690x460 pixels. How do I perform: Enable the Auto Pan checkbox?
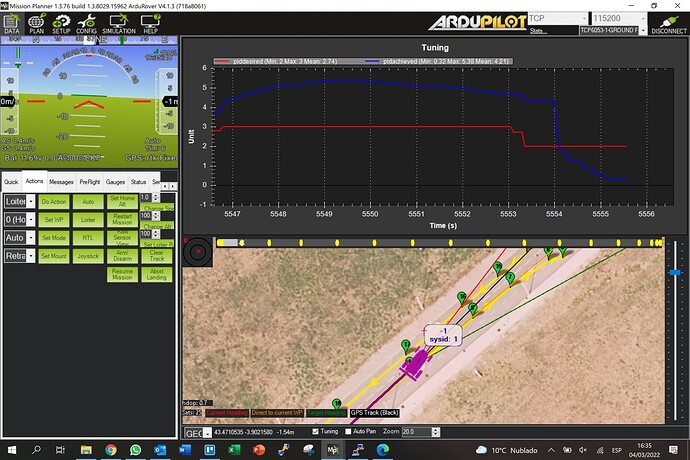pyautogui.click(x=348, y=431)
